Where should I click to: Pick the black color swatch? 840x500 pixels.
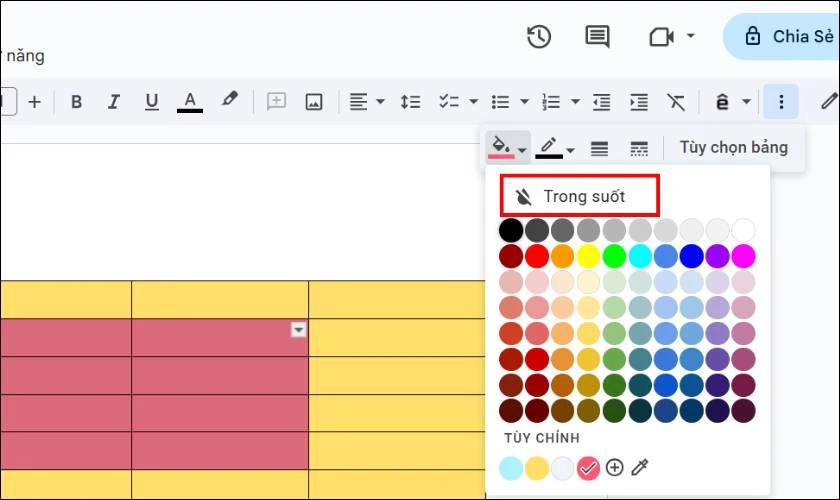click(511, 230)
